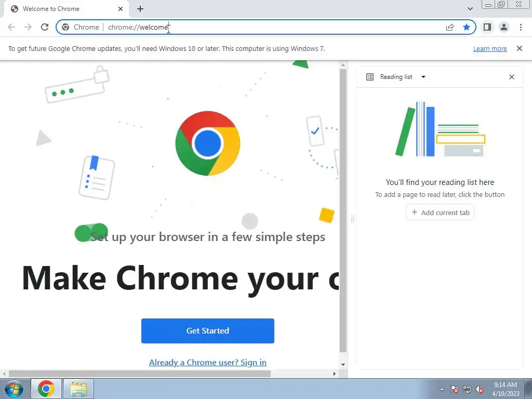The image size is (532, 399).
Task: Dismiss the Windows update info bar
Action: 519,48
